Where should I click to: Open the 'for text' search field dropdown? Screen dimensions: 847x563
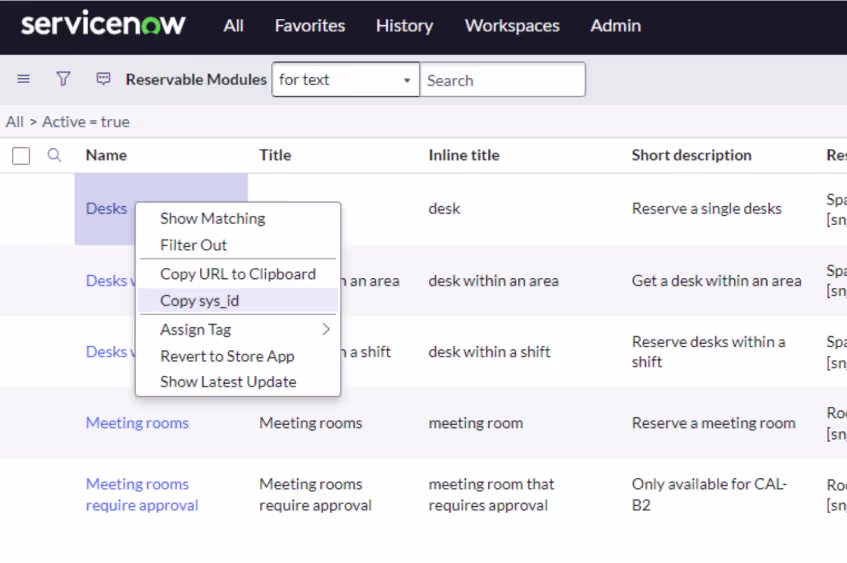coord(346,80)
